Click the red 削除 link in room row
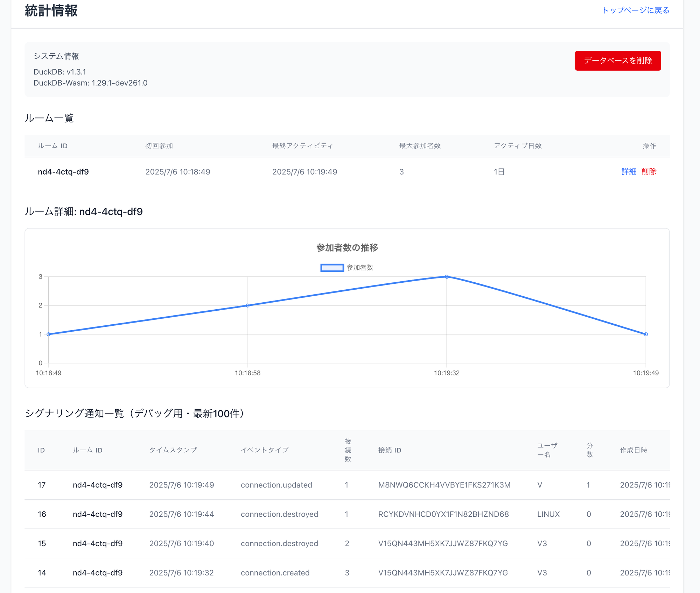 click(x=649, y=172)
